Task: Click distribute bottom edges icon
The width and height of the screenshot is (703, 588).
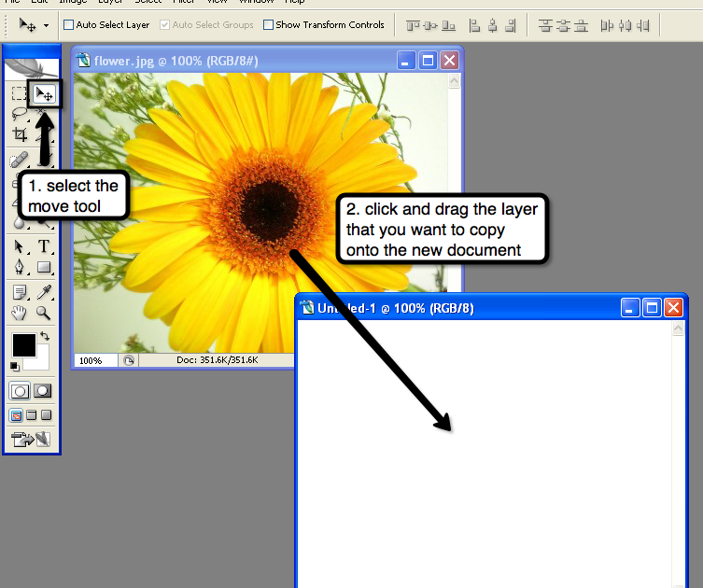Action: pyautogui.click(x=581, y=25)
